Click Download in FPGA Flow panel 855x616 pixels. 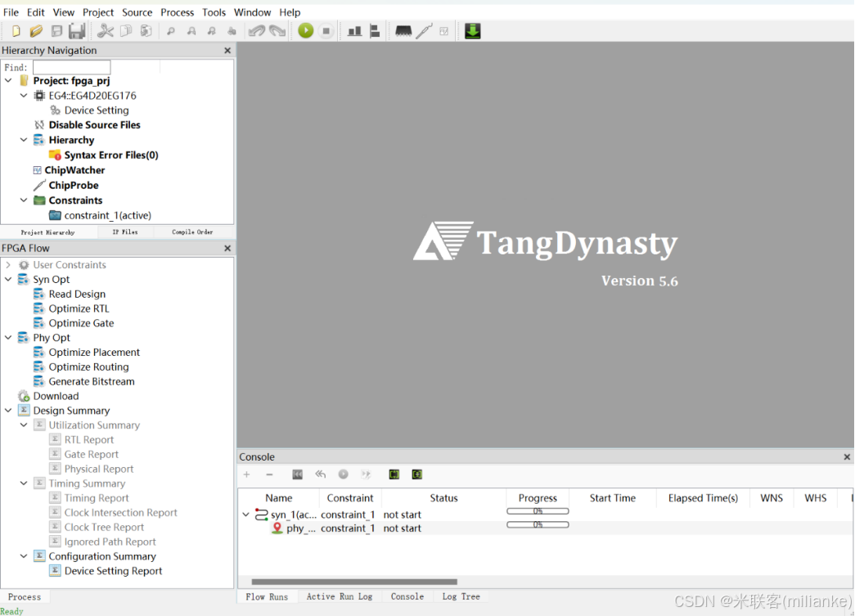click(x=56, y=396)
